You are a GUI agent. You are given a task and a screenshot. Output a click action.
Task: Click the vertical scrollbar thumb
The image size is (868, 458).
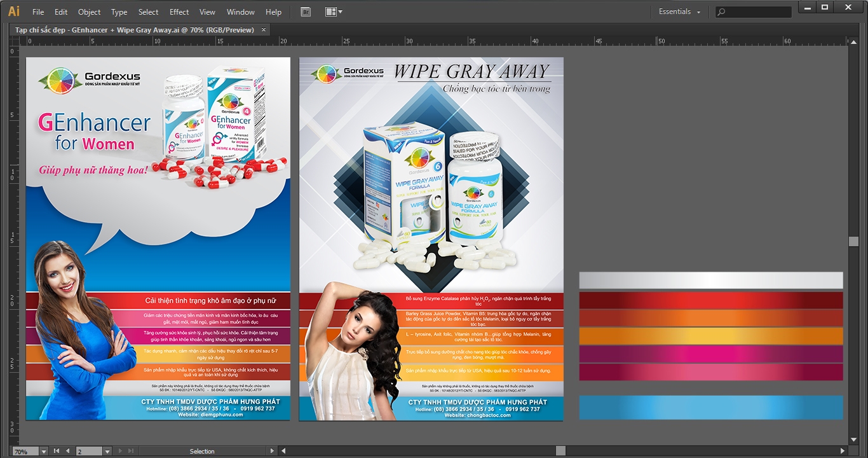(x=853, y=242)
